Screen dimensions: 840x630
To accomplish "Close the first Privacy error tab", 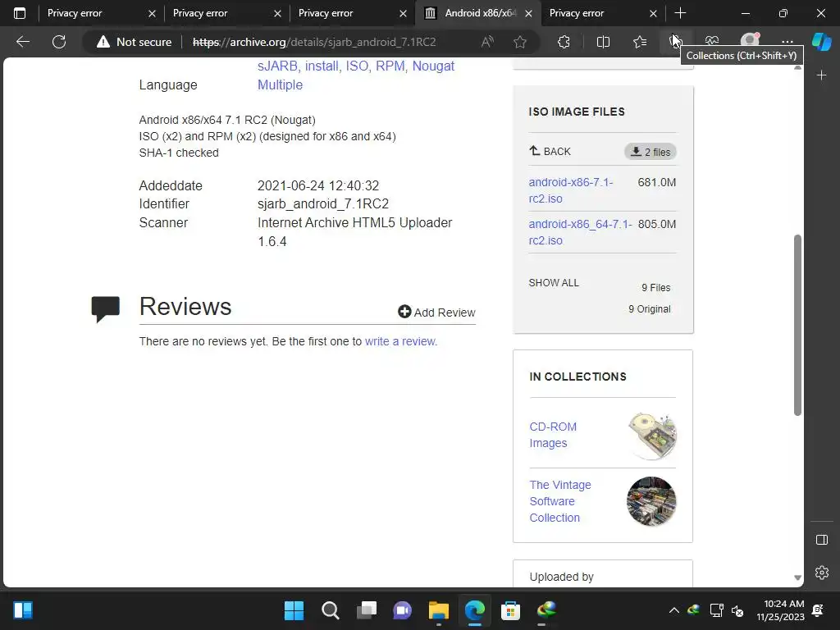I will [x=152, y=13].
